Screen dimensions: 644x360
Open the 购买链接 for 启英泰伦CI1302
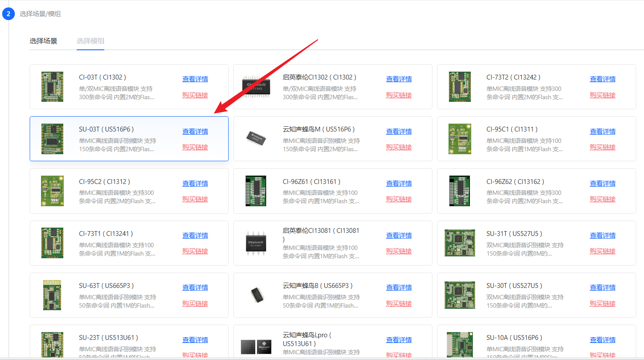point(399,95)
